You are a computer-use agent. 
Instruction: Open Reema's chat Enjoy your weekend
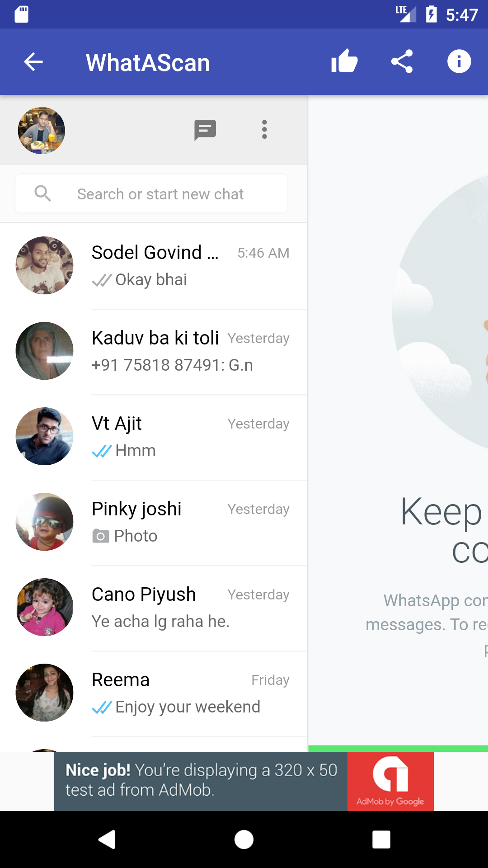[x=154, y=693]
